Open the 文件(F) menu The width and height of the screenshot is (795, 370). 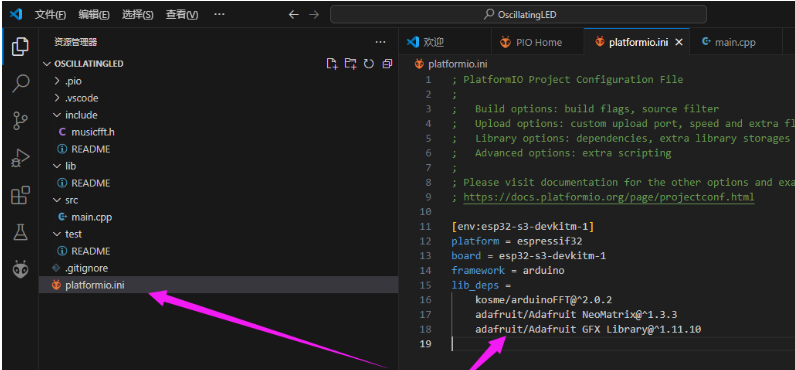point(50,15)
